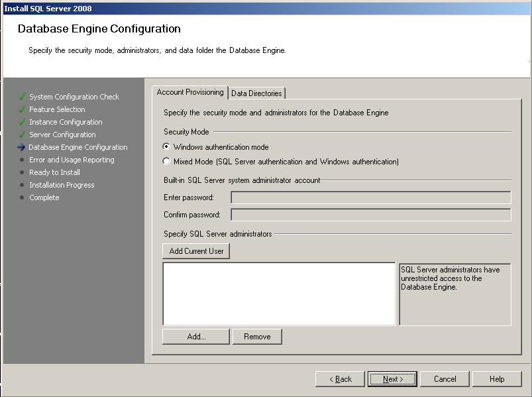Viewport: 532px width, 397px height.
Task: Click the Specify SQL Server administrators label
Action: pos(218,234)
